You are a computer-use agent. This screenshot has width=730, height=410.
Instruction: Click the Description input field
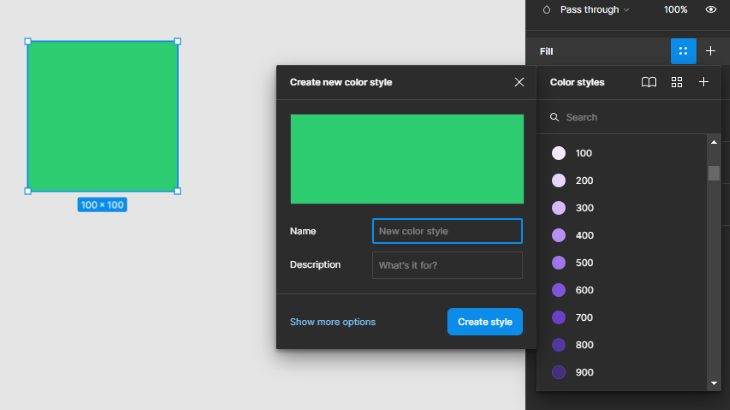point(447,265)
